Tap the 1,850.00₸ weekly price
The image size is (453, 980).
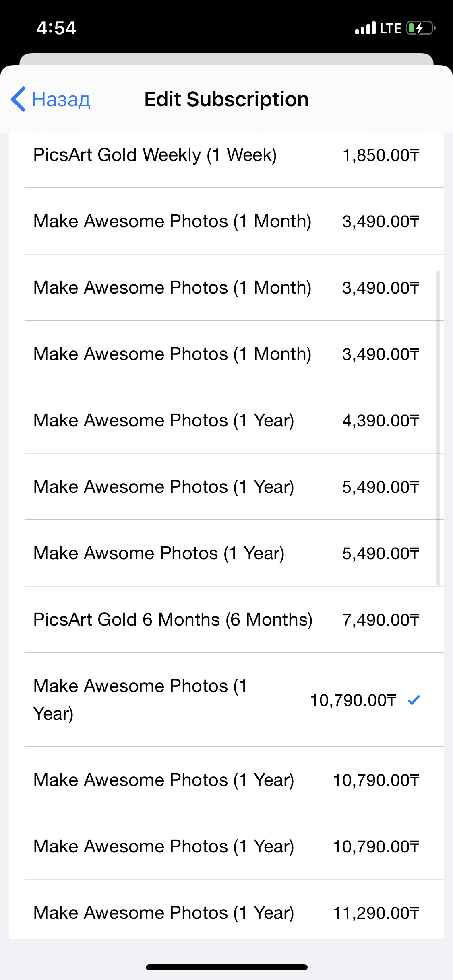coord(381,156)
